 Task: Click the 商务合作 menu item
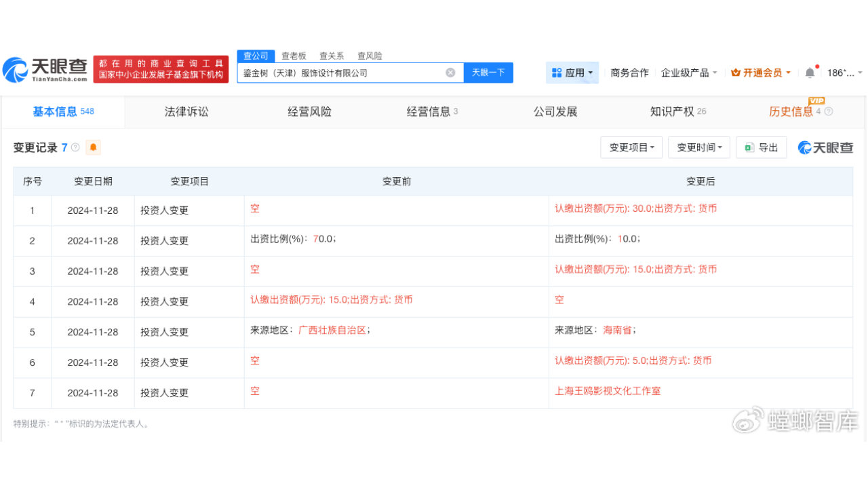point(629,72)
